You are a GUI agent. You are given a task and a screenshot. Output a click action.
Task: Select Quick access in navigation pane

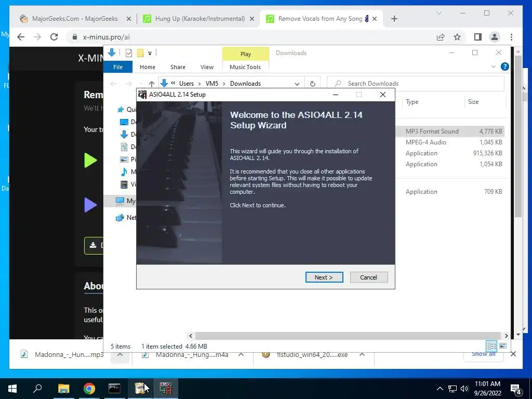coord(126,109)
